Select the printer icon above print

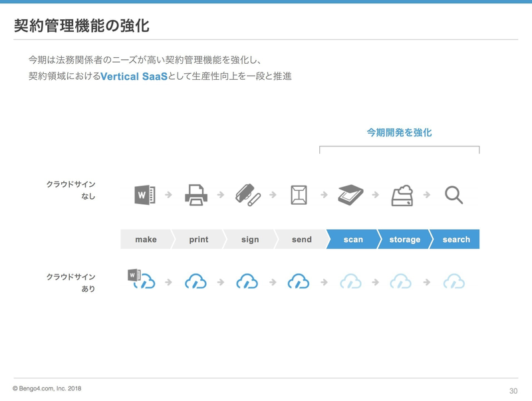[196, 195]
